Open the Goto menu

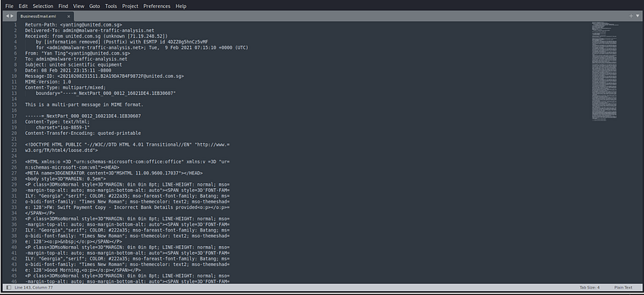94,6
